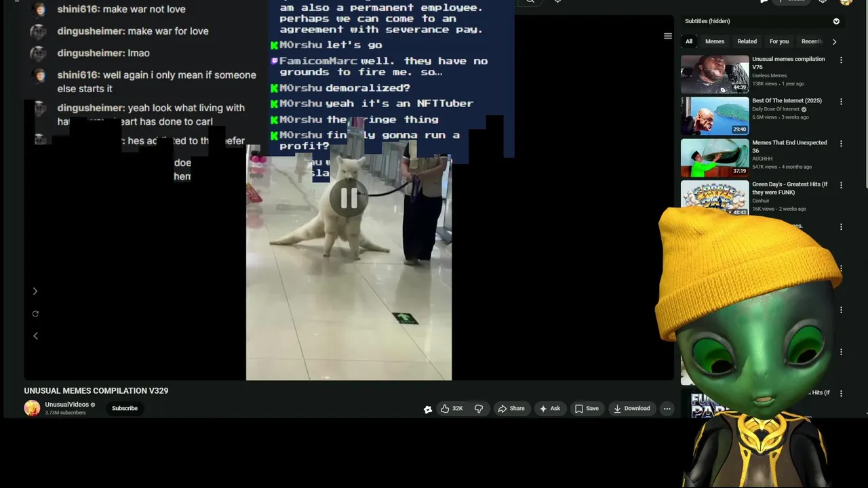Click 'Useless Memes' channel name
This screenshot has height=488, width=868.
click(x=770, y=76)
